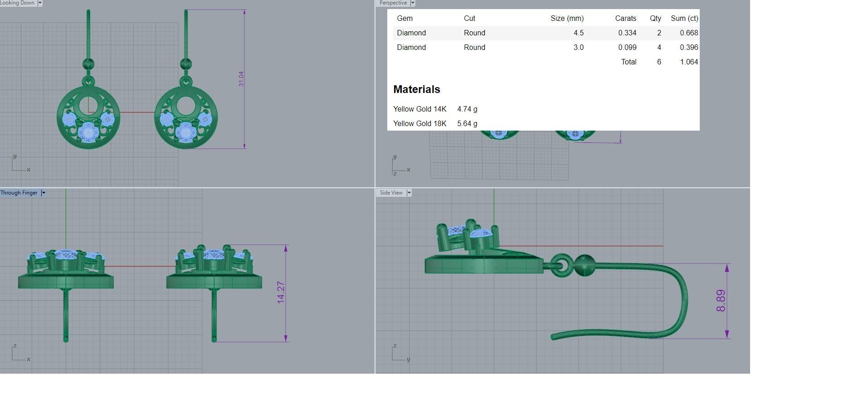Click the Cut column header

click(469, 19)
